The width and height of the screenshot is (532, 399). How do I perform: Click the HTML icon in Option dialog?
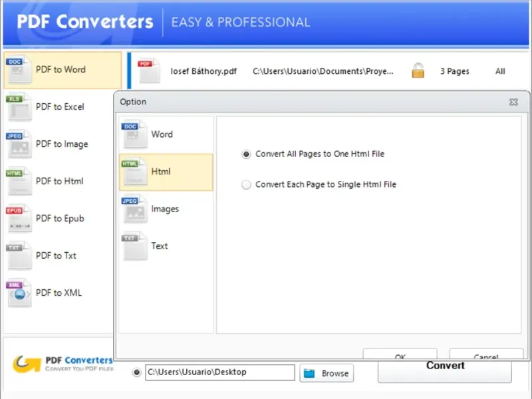point(134,172)
